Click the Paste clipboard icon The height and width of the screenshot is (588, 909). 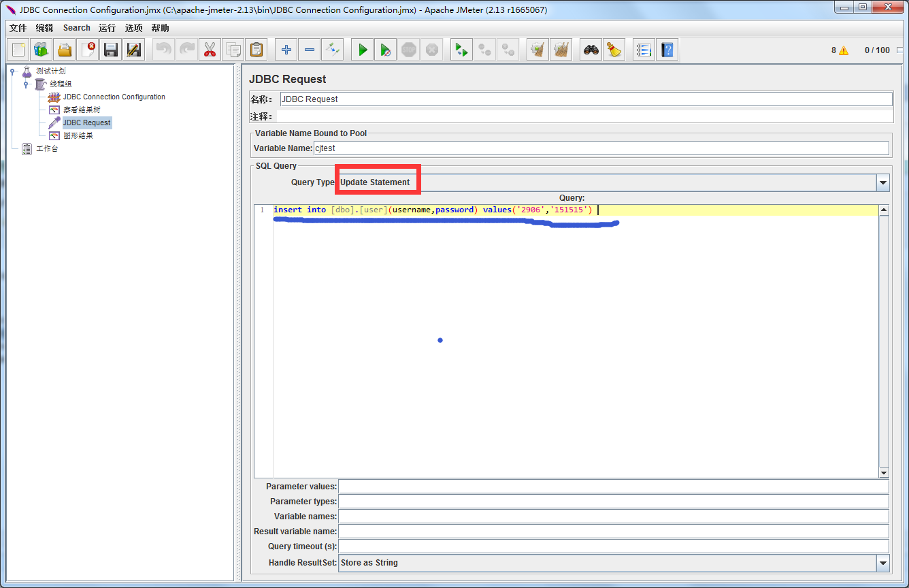[x=257, y=50]
